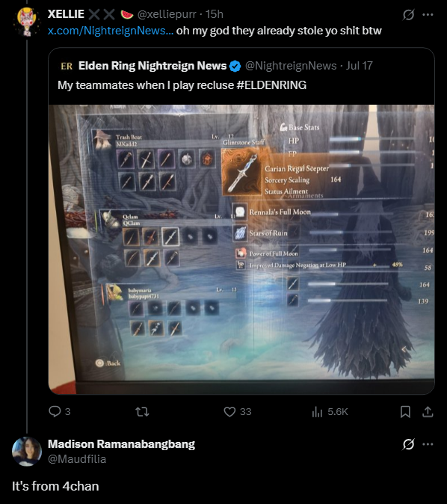Viewport: 447px width, 504px height.
Task: View analytics showing 5.6K views
Action: tap(330, 411)
